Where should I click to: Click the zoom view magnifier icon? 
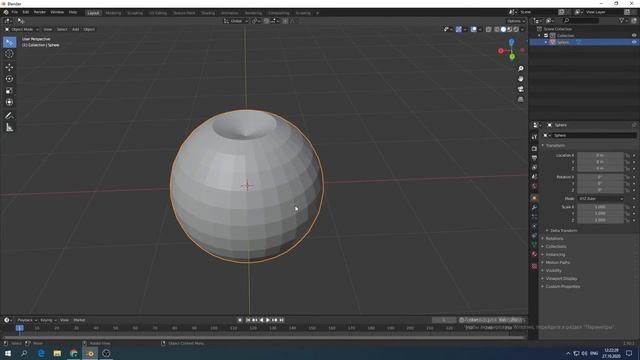pos(520,69)
